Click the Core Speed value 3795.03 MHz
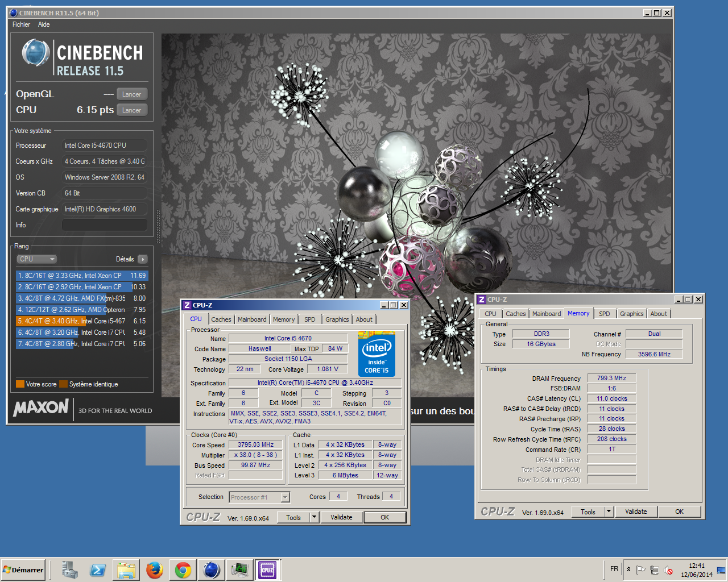Image resolution: width=728 pixels, height=582 pixels. click(x=255, y=445)
